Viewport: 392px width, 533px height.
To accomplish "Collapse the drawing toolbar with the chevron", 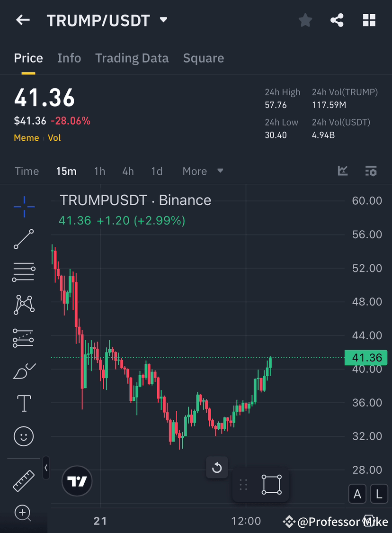I will click(46, 468).
